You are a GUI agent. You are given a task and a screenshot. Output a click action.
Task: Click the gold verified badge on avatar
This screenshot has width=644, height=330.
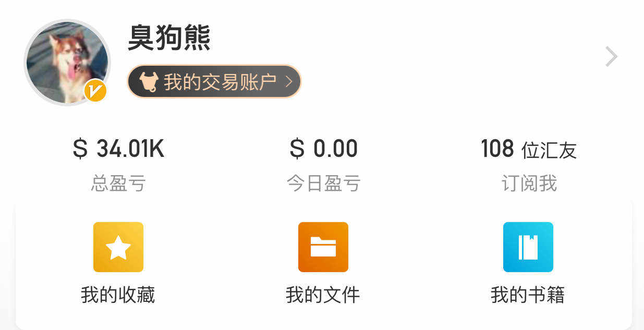[x=95, y=91]
